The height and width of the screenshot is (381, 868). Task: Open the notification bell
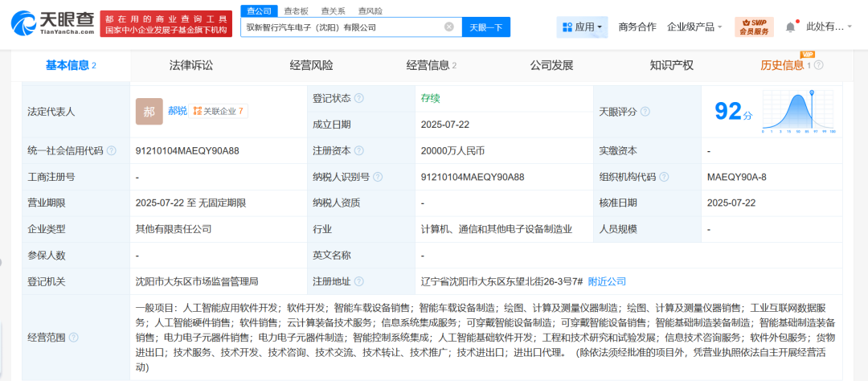pyautogui.click(x=791, y=27)
